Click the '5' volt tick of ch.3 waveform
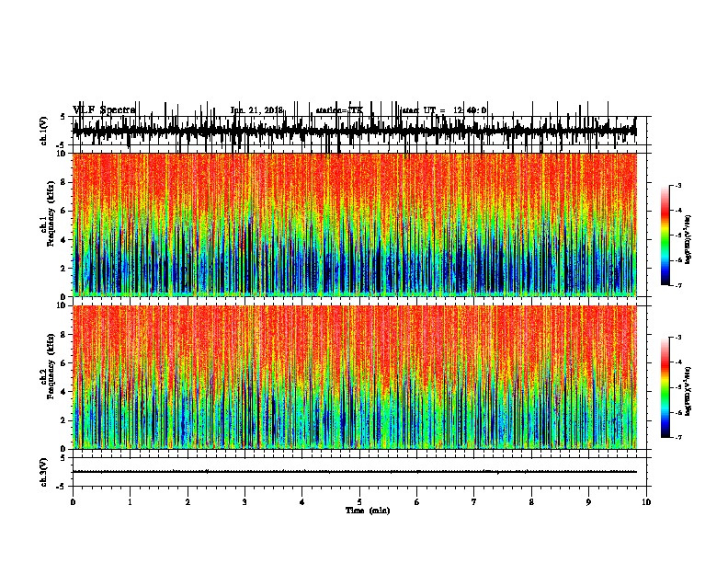 [x=63, y=457]
